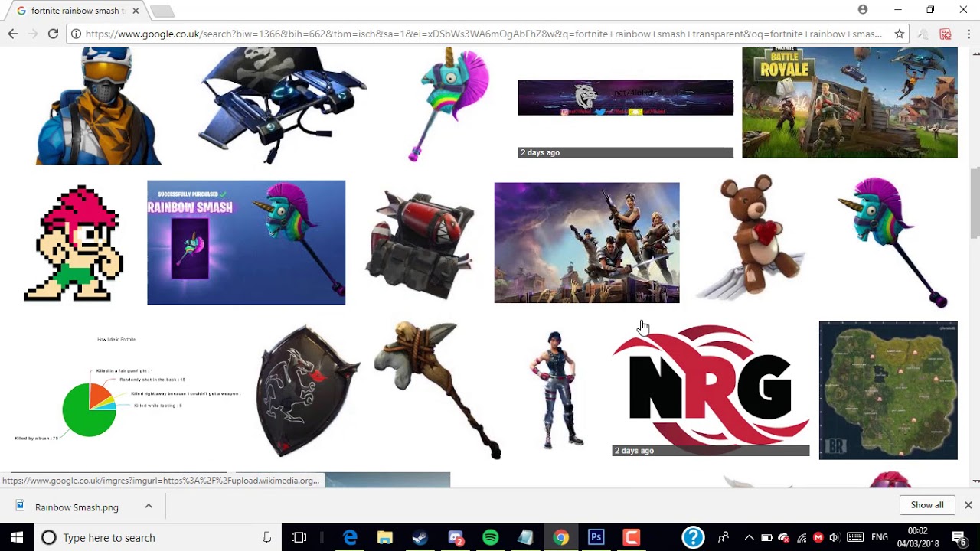Click the '2 days ago' label under banner
This screenshot has height=551, width=980.
point(540,152)
